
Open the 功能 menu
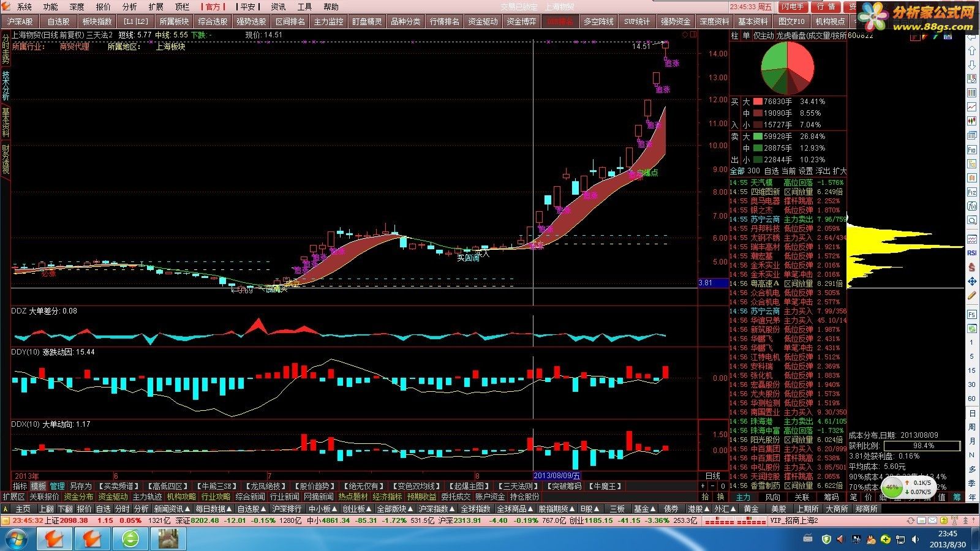(50, 7)
